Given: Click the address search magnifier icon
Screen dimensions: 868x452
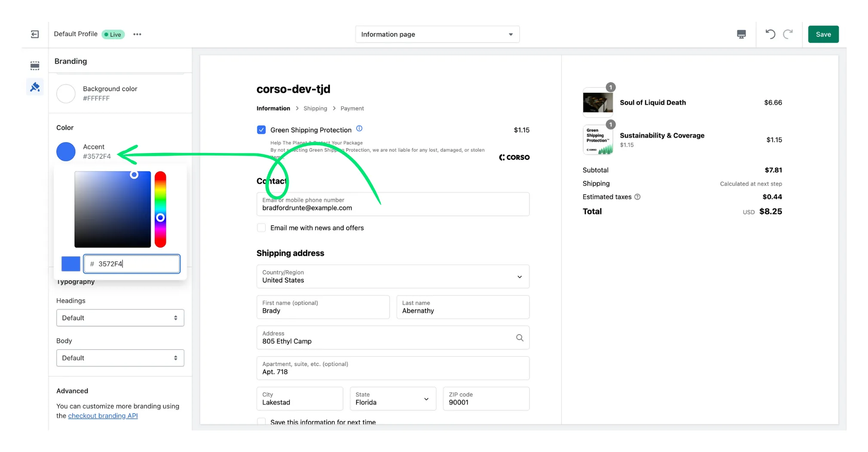Looking at the screenshot, I should point(520,338).
